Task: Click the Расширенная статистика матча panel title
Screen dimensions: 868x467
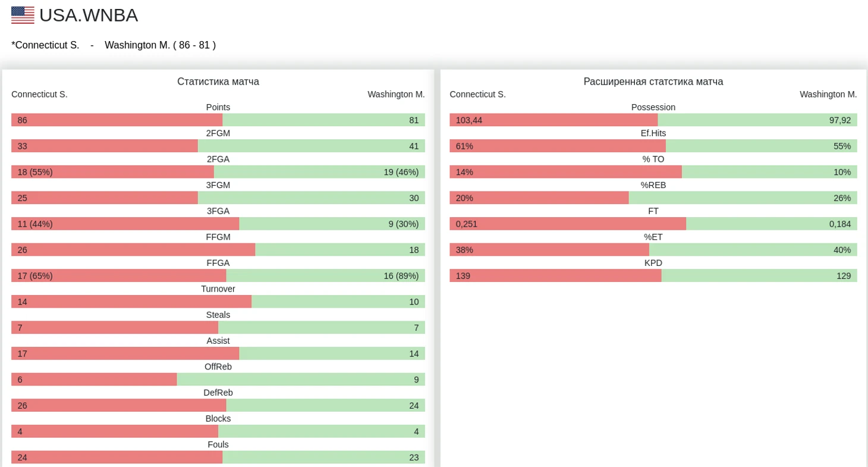Action: pyautogui.click(x=653, y=82)
